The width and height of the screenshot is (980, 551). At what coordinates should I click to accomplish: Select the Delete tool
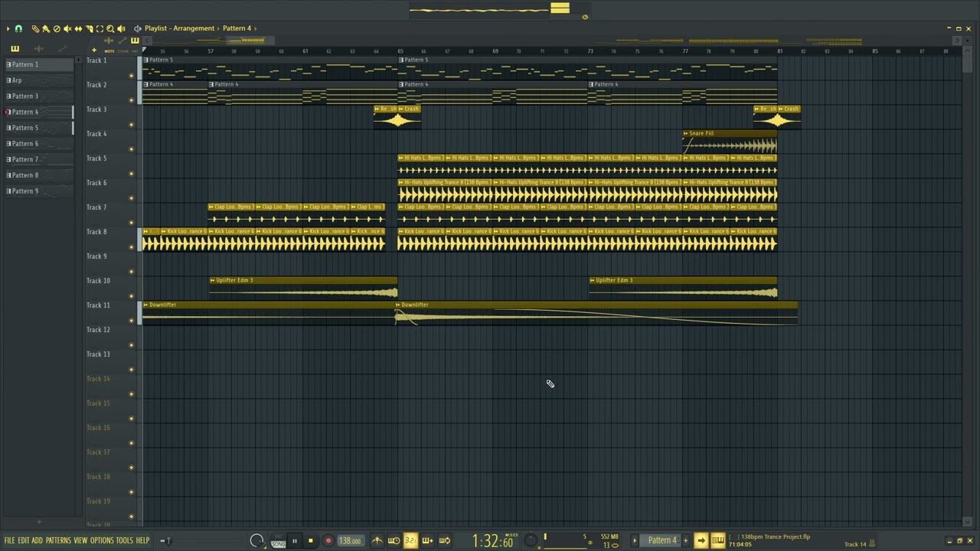tap(57, 28)
